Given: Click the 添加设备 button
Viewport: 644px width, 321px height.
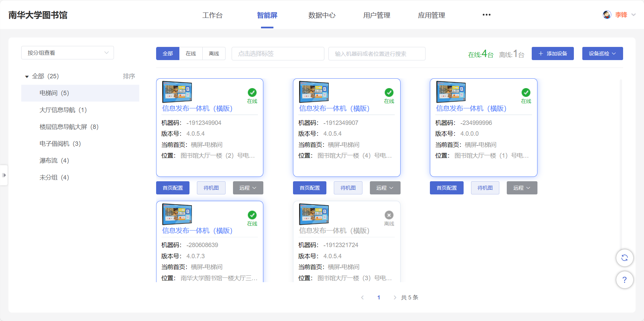Looking at the screenshot, I should (552, 54).
